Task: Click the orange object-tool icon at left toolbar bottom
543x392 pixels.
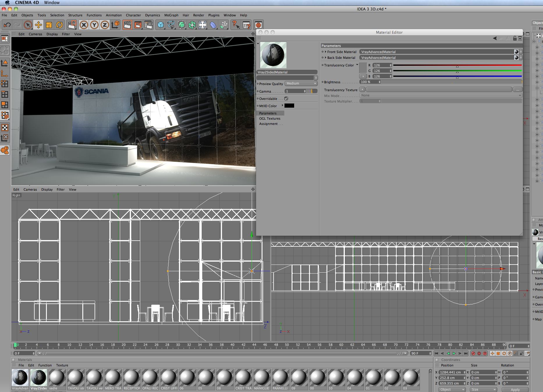Action: [x=5, y=150]
